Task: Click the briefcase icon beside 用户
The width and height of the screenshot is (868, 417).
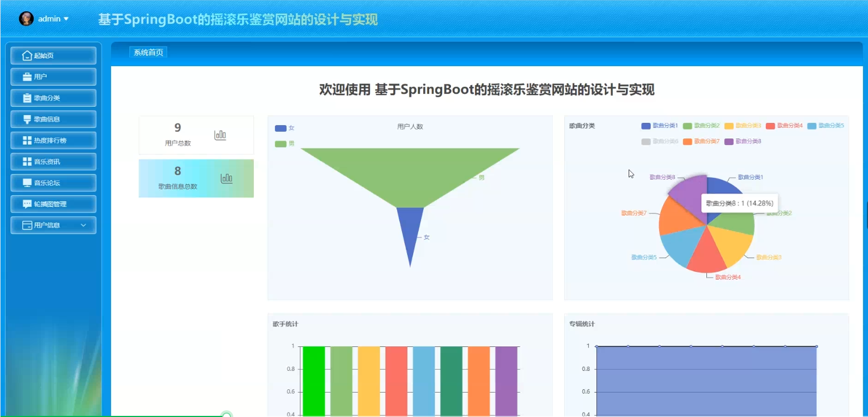Action: click(27, 77)
